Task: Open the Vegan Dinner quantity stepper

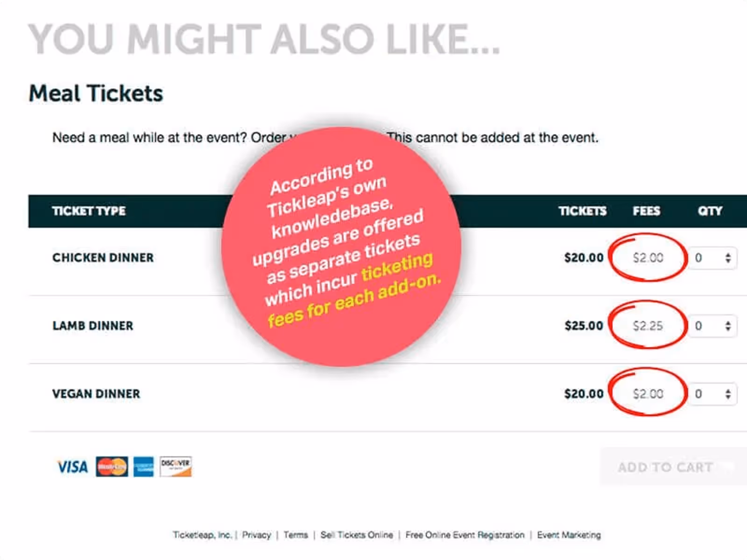Action: 727,393
